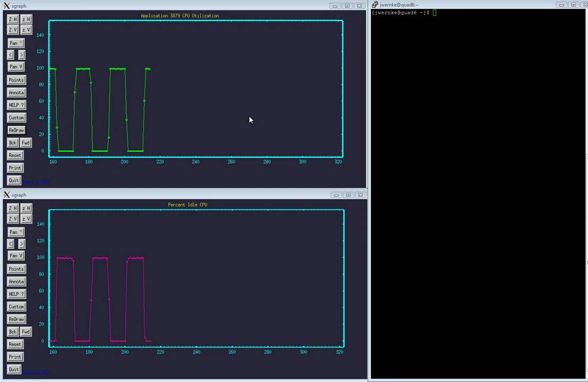The height and width of the screenshot is (382, 588).
Task: Print the Percent Idle CPU graph
Action: pyautogui.click(x=15, y=357)
